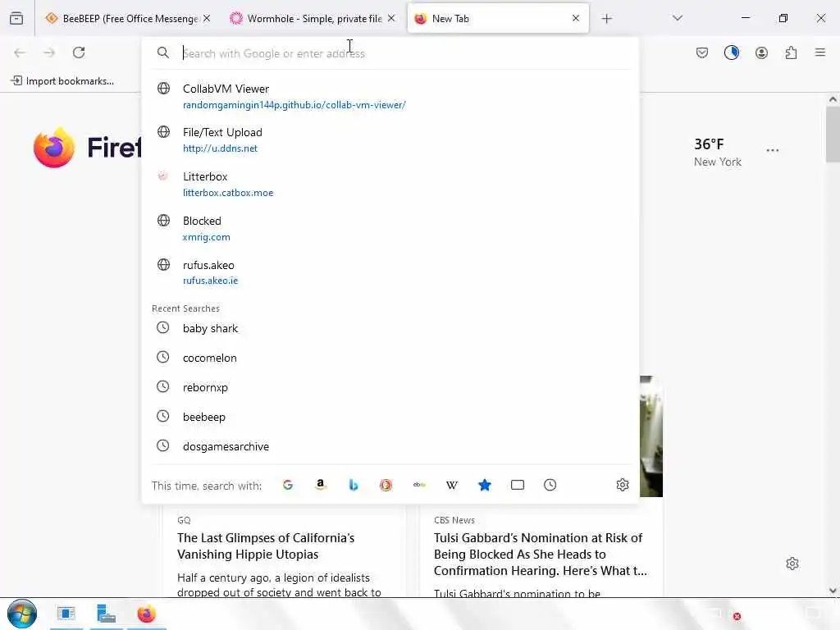
Task: Open the weather widget options menu
Action: click(773, 151)
